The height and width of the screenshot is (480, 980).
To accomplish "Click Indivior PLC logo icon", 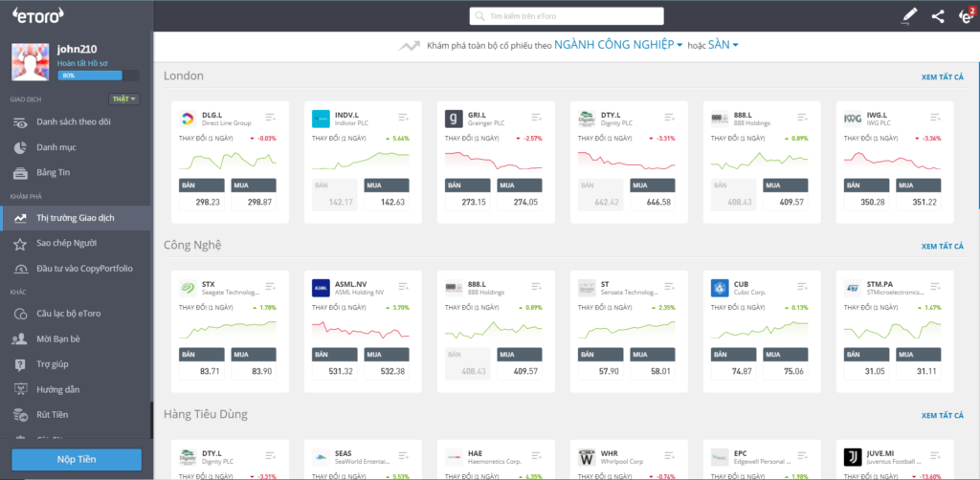I will [x=321, y=119].
